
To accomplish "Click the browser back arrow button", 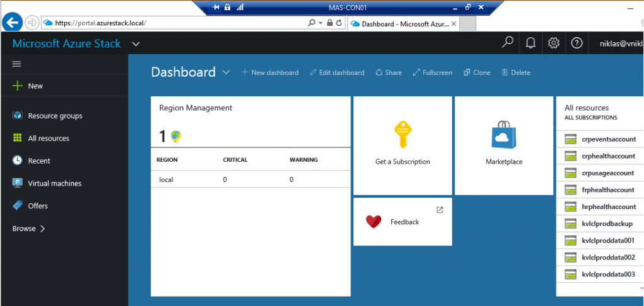I will (12, 22).
